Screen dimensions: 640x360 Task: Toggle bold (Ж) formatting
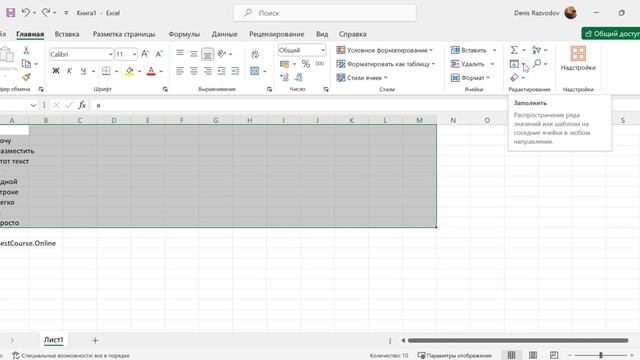click(x=56, y=71)
